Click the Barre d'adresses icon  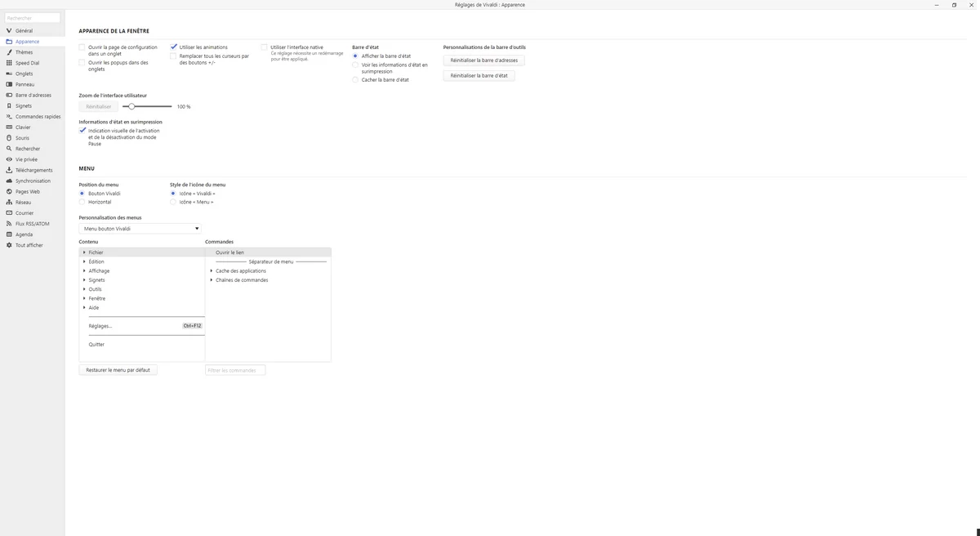pyautogui.click(x=9, y=95)
